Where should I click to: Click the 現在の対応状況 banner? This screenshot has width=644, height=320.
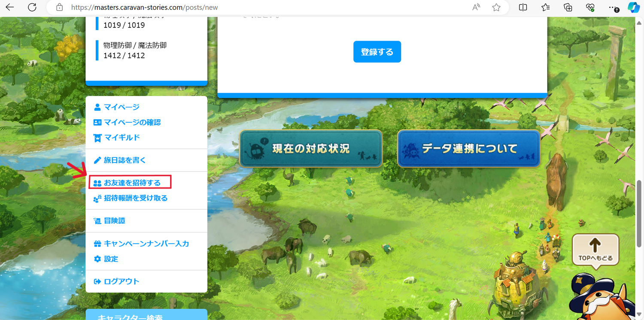pos(310,148)
